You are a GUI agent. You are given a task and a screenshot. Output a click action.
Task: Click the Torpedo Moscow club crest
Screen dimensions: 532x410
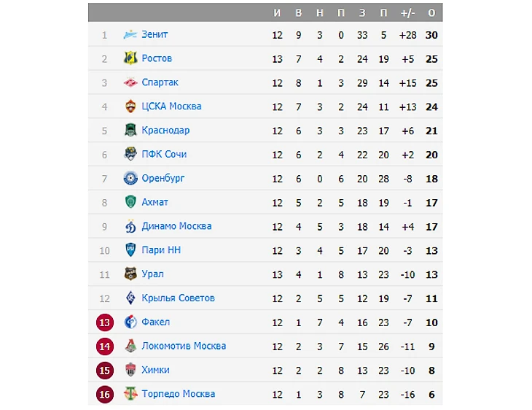coord(130,394)
